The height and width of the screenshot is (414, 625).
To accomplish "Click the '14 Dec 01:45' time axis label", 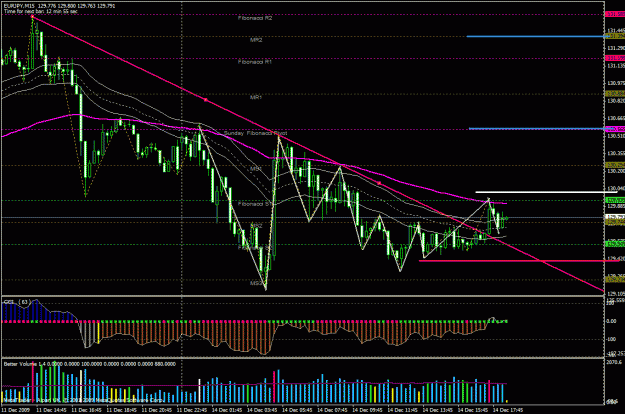I will point(227,410).
